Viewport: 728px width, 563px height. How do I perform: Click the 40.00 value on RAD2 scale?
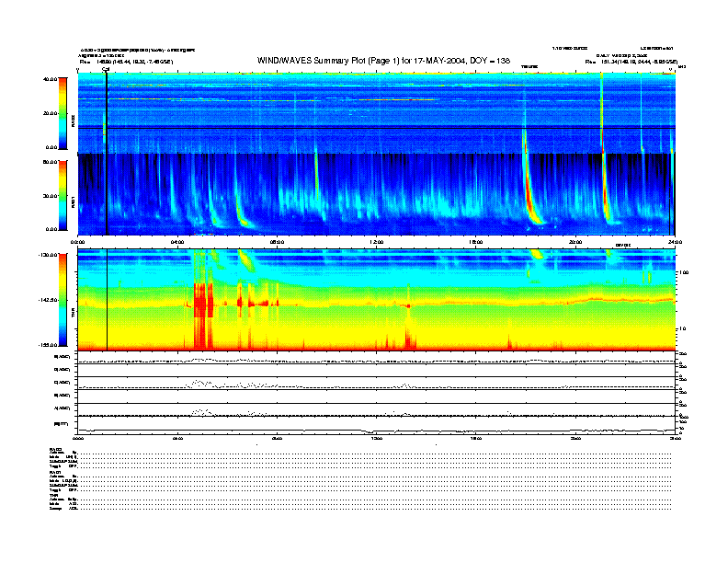pyautogui.click(x=51, y=79)
